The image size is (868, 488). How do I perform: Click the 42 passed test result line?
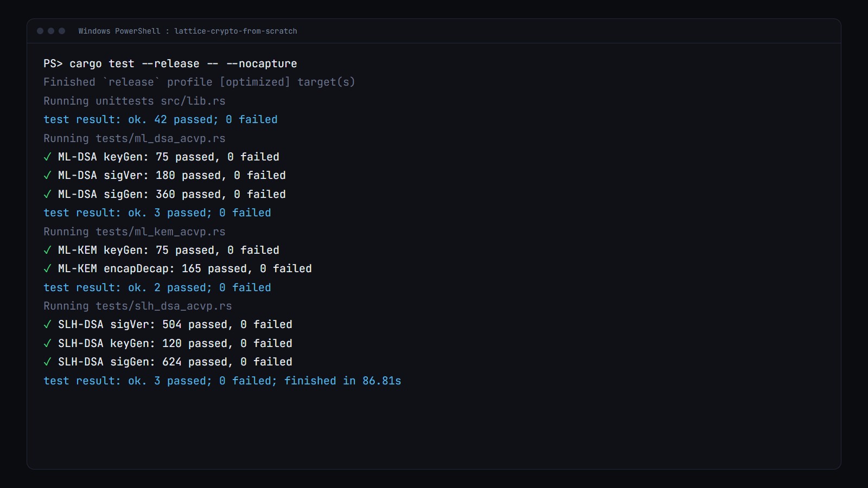pos(161,120)
